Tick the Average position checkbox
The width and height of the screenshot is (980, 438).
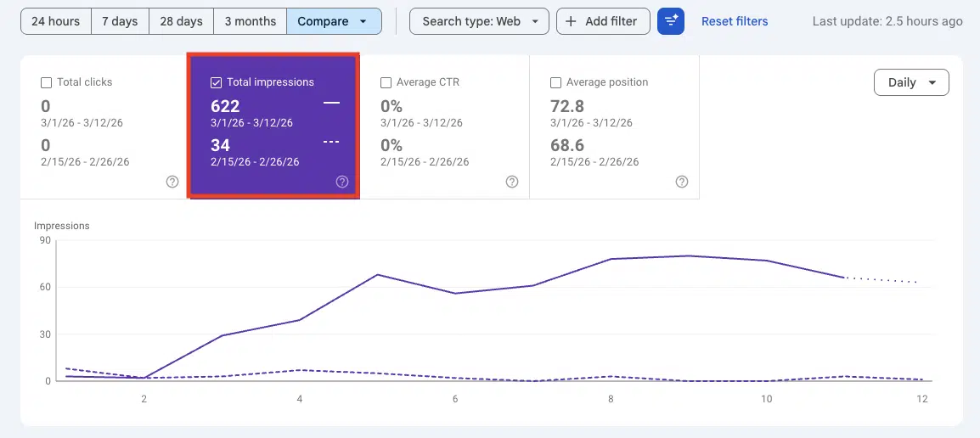(556, 83)
